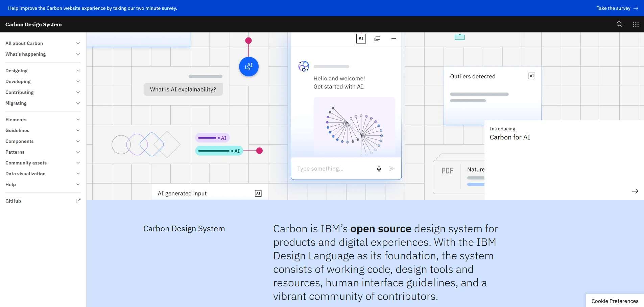Screen dimensions: 644x307
Task: Click the blue AI chat circle icon
Action: click(249, 67)
